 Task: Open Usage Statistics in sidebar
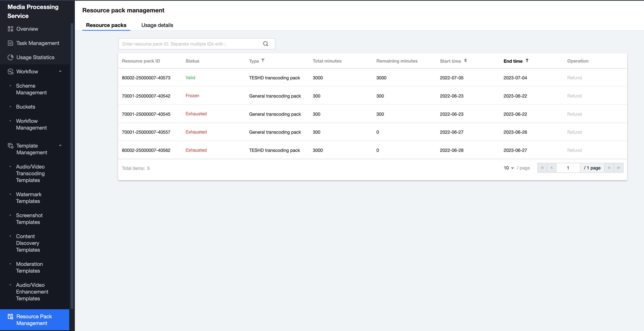[35, 57]
